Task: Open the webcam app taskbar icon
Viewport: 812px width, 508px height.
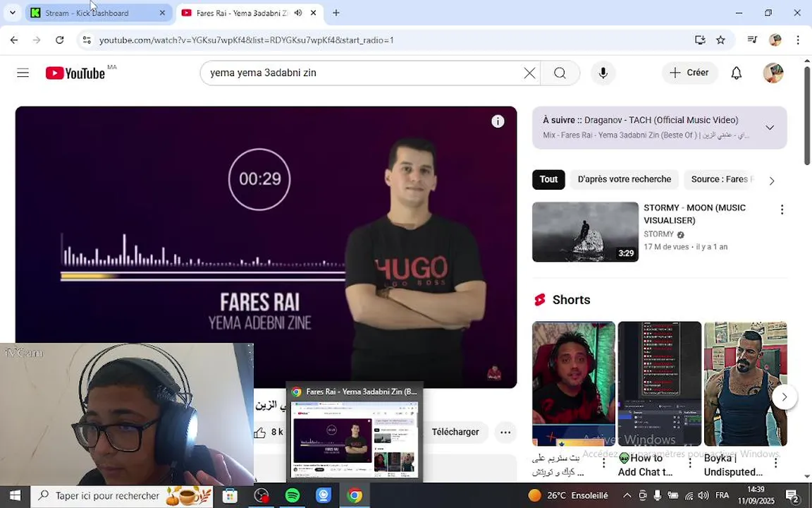Action: (x=324, y=495)
